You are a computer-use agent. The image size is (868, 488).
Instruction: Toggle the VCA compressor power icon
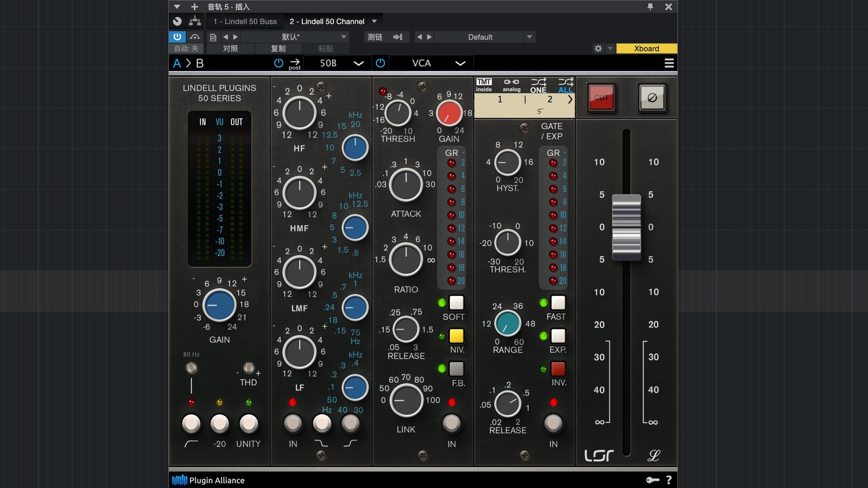[381, 63]
